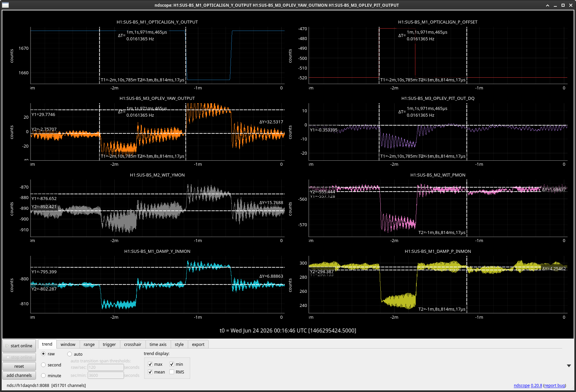Select the raw trend radio button

coord(43,354)
